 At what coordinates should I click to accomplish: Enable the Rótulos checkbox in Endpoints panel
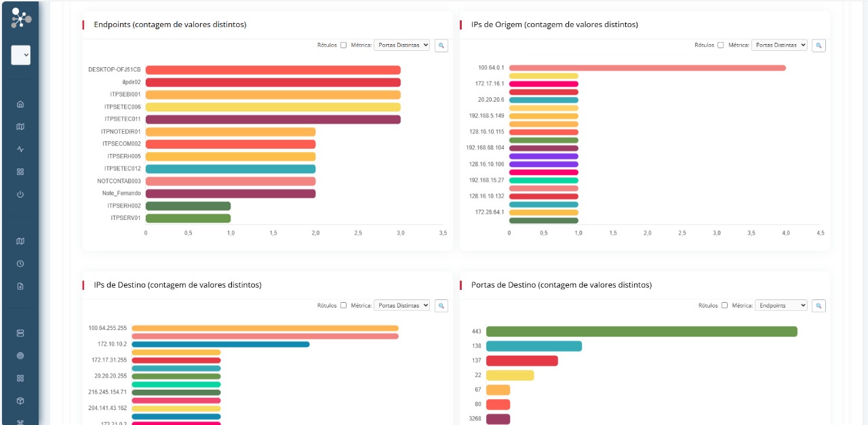pyautogui.click(x=343, y=45)
